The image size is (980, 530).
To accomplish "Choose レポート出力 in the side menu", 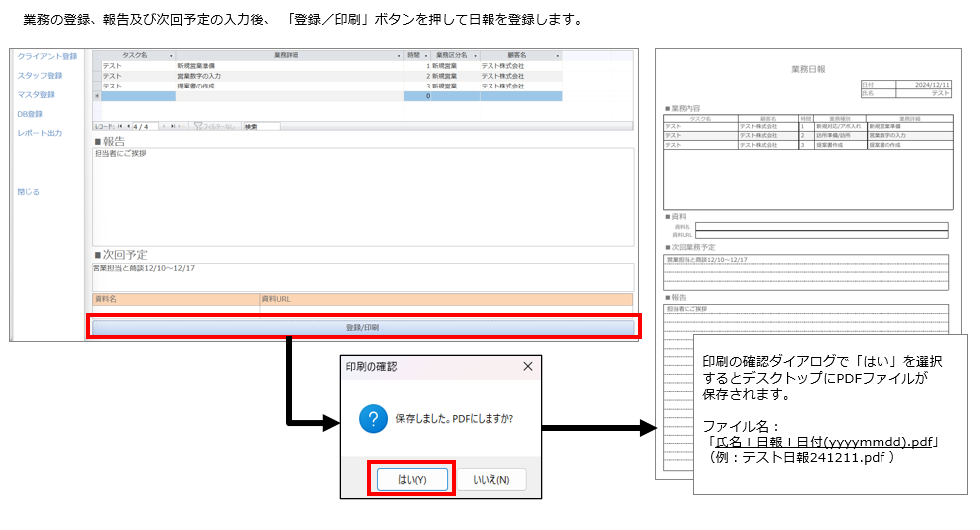I will point(40,133).
